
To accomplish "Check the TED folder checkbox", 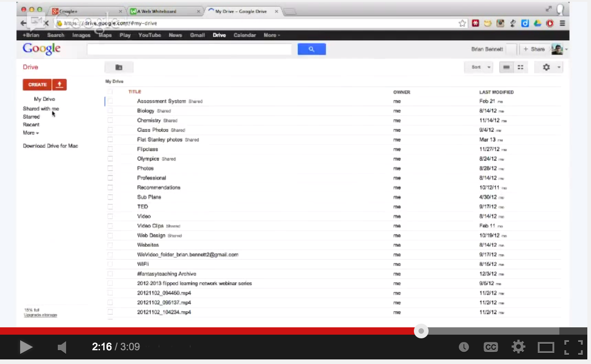I will pos(110,207).
